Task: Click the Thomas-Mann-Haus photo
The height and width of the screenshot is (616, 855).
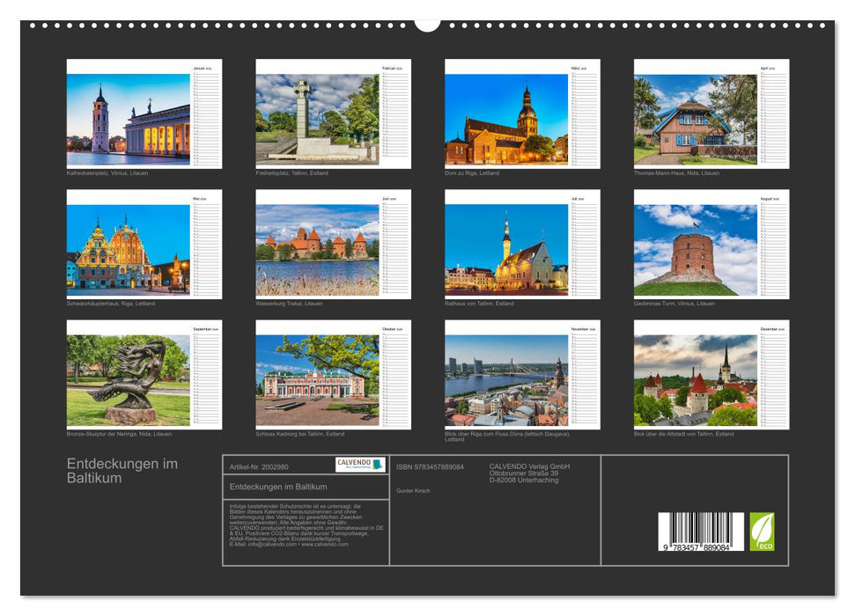Action: 696,121
